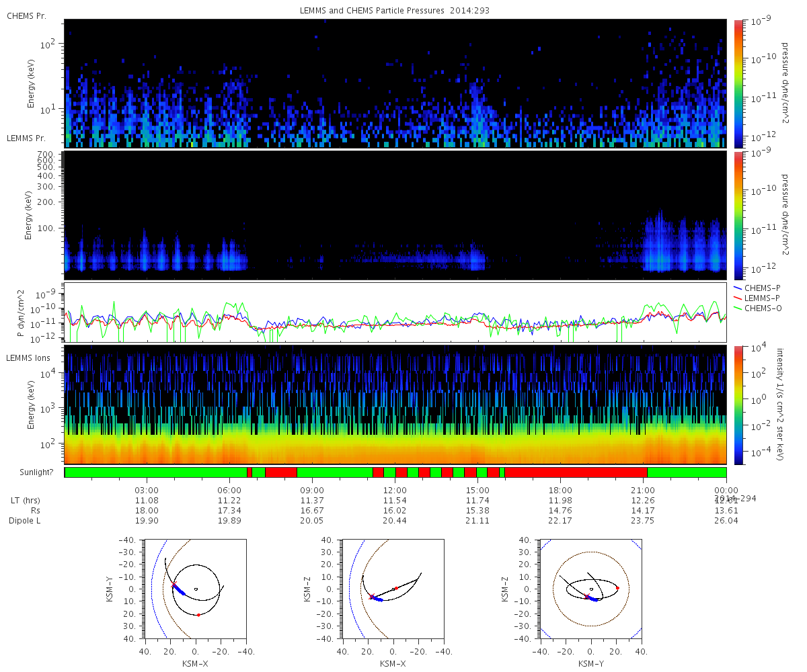Click the LEMMS pressure color bar

pos(738,215)
